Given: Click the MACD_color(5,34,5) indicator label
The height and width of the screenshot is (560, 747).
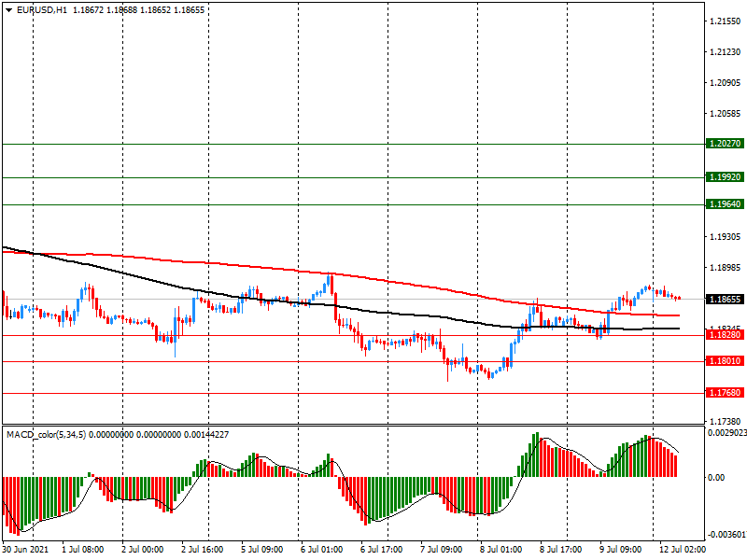Looking at the screenshot, I should (x=46, y=435).
